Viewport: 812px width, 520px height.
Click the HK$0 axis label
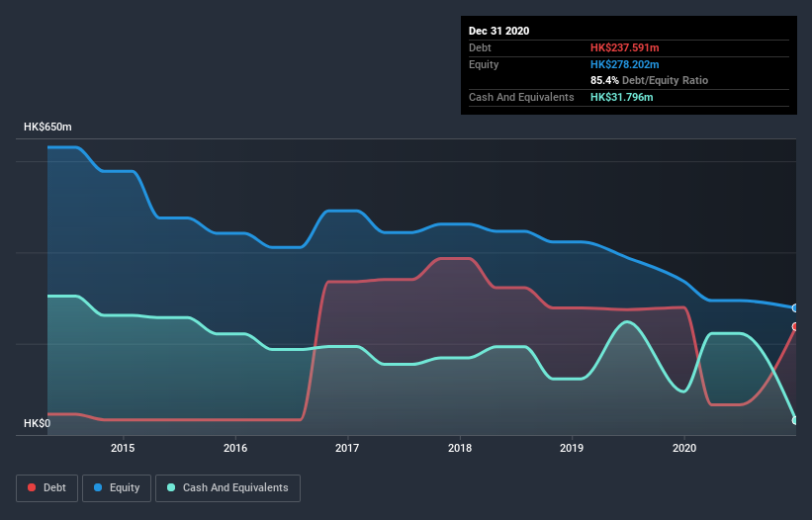coord(38,423)
